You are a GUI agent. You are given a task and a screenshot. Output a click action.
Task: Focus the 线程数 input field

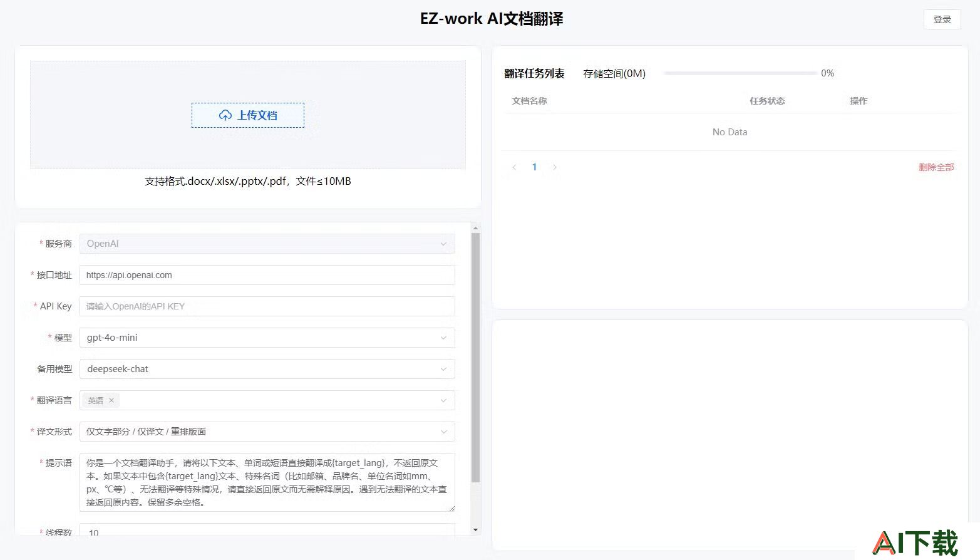(x=267, y=531)
